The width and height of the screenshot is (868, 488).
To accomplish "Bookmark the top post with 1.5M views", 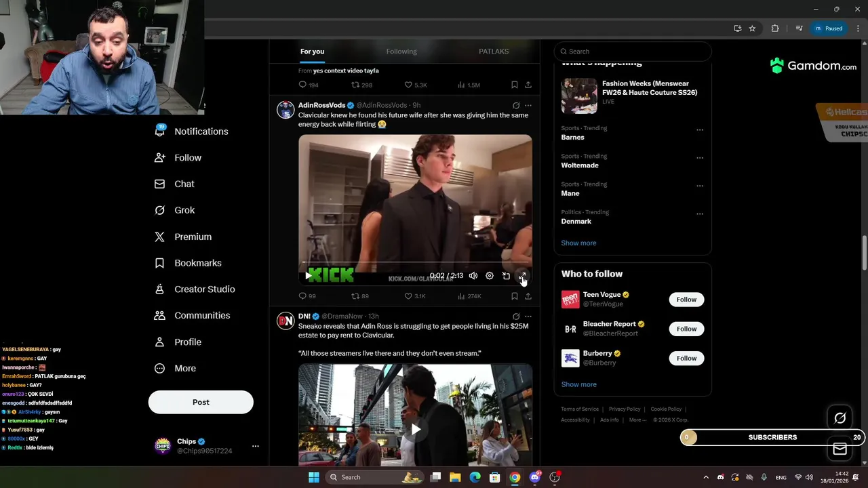I will pyautogui.click(x=515, y=85).
